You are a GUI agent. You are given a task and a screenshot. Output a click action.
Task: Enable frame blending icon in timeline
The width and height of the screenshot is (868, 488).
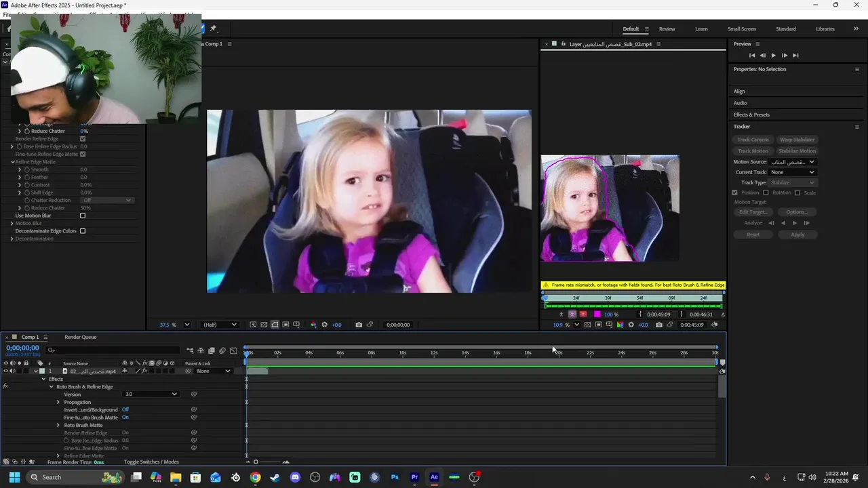pos(212,350)
